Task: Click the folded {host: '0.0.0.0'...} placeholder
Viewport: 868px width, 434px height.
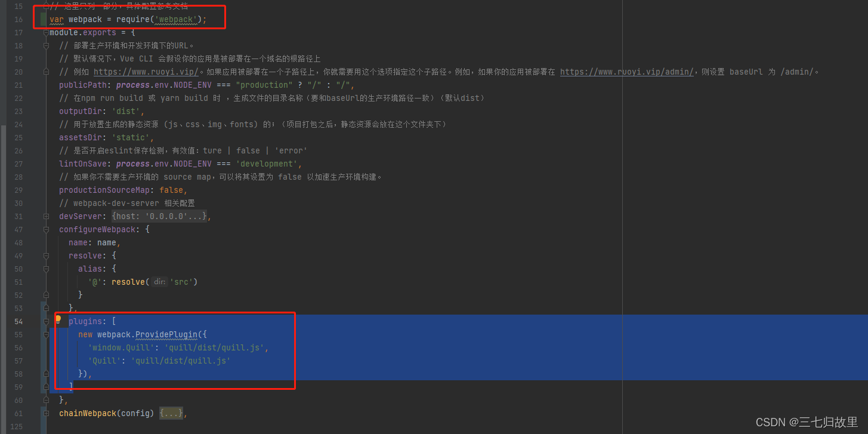Action: 160,216
